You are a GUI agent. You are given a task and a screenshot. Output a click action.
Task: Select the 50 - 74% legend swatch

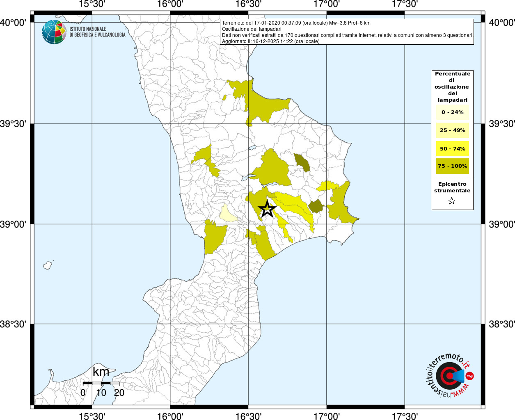tap(452, 148)
